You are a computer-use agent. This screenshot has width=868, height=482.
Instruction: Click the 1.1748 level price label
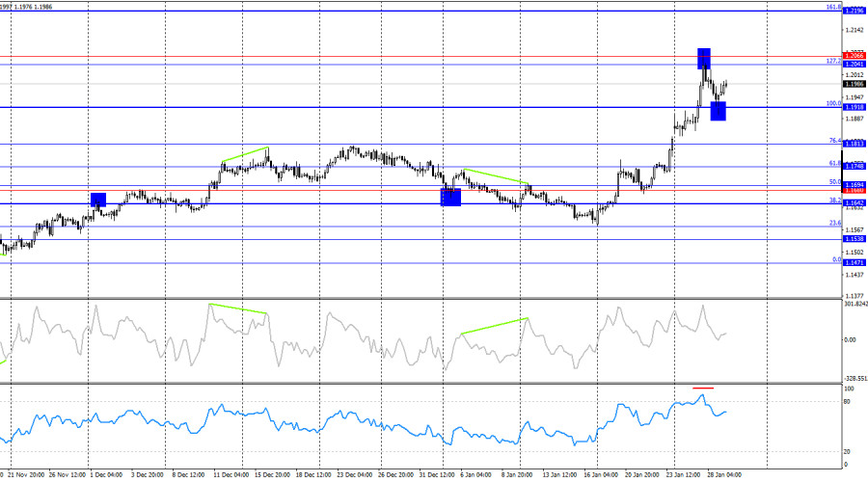854,167
